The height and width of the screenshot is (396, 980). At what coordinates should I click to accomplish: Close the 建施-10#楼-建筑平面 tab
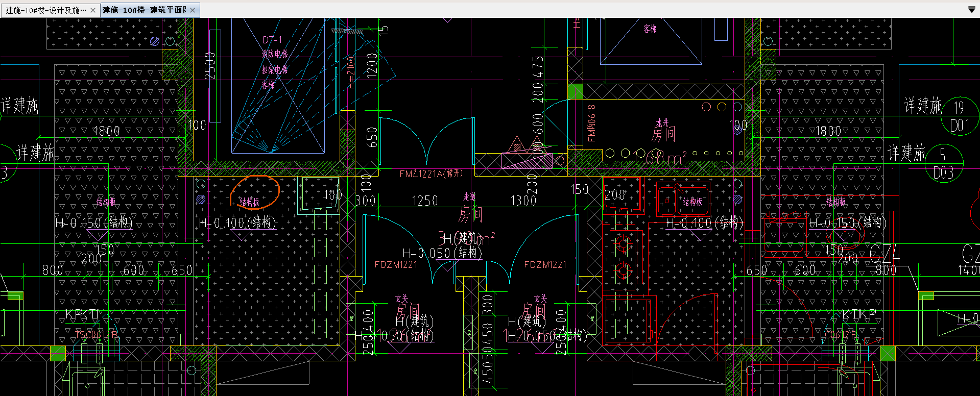[x=193, y=10]
